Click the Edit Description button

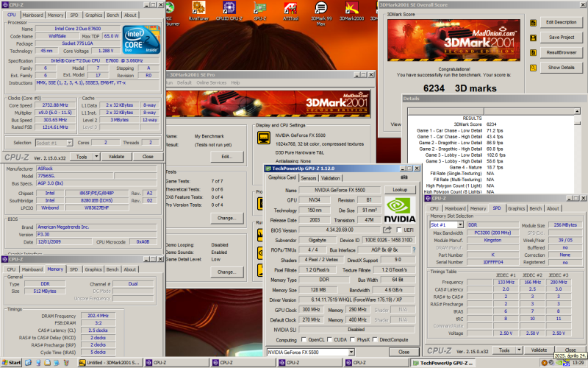click(561, 22)
